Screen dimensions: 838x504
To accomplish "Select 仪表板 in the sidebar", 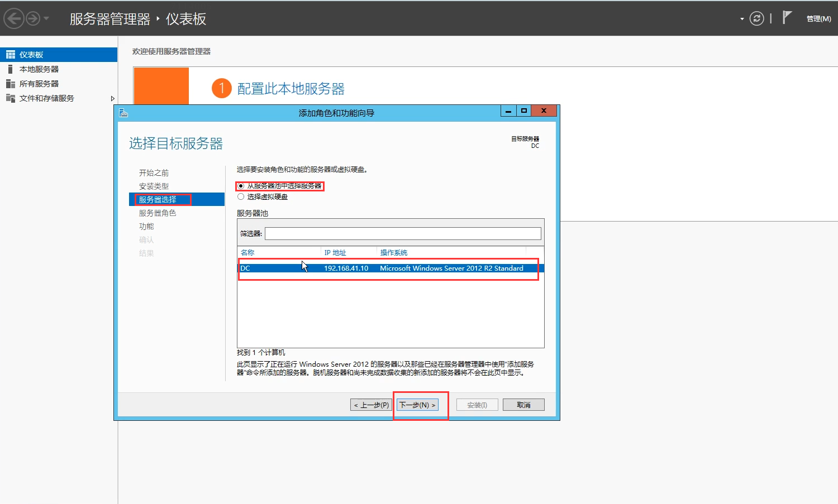I will pyautogui.click(x=59, y=55).
